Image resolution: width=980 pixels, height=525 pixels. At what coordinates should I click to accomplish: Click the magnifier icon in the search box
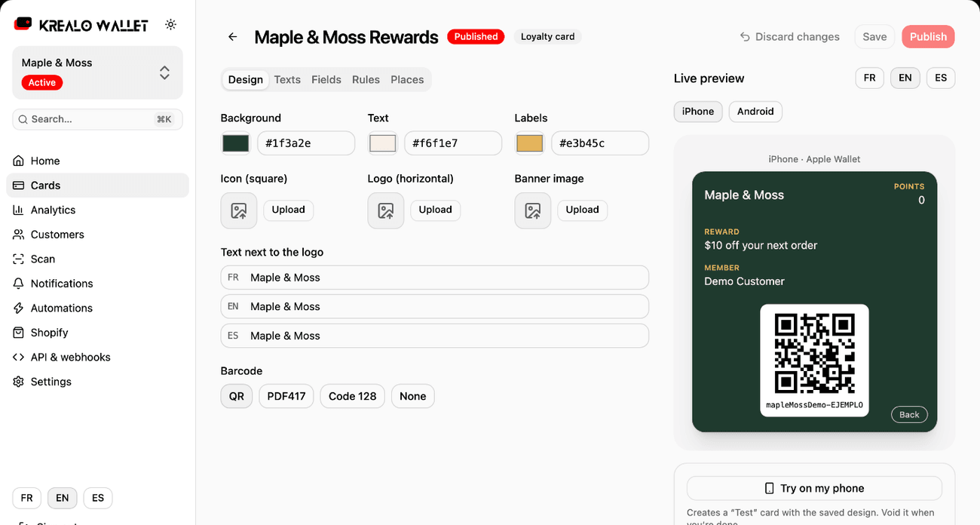[x=23, y=119]
